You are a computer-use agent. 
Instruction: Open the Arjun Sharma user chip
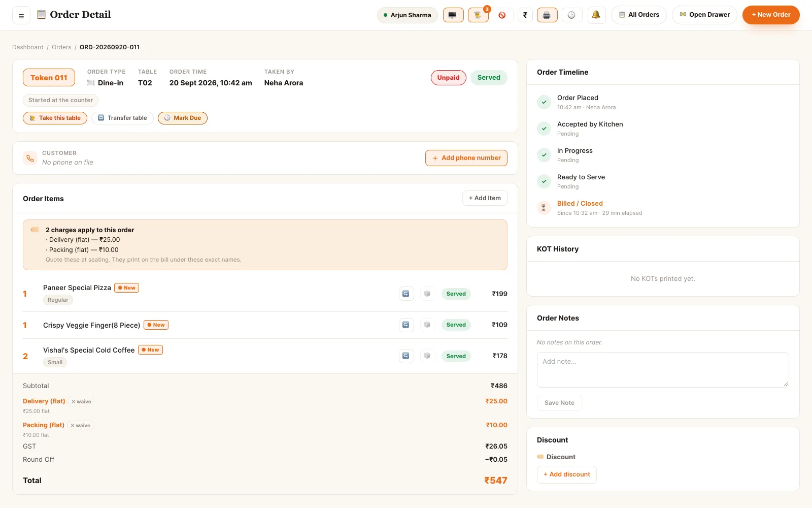[x=408, y=15]
